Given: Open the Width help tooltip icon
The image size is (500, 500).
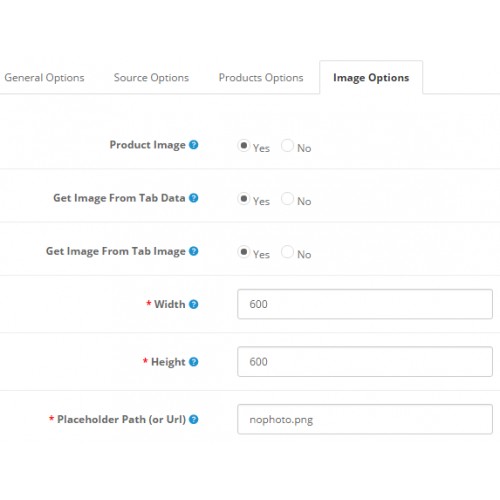Looking at the screenshot, I should (x=193, y=304).
